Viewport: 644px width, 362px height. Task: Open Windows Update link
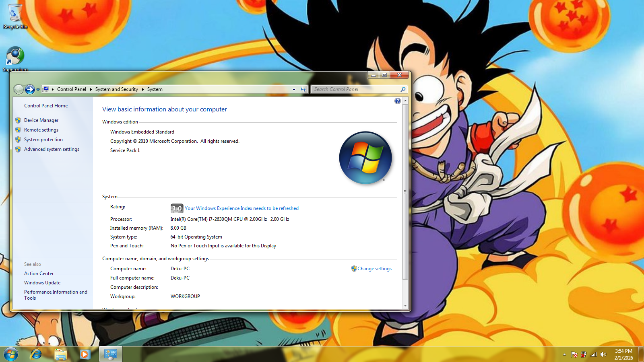42,283
